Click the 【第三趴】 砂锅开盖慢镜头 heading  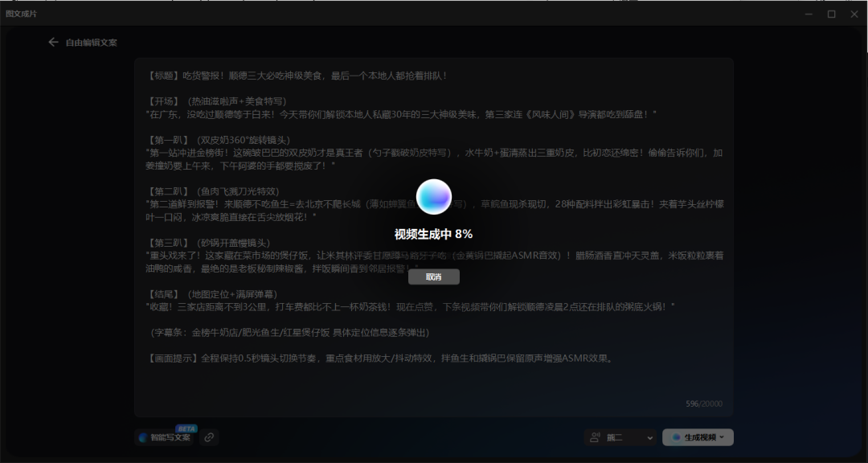point(208,243)
